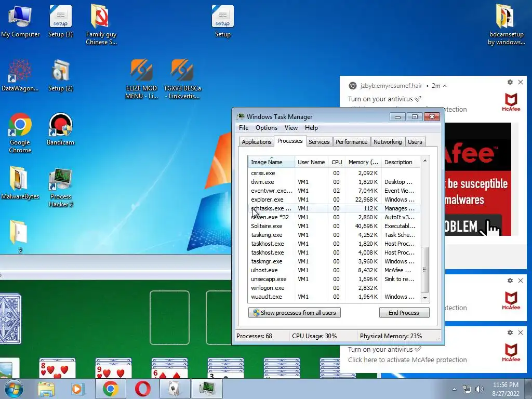Select wuauclt.exe process row
The width and height of the screenshot is (532, 399).
334,297
